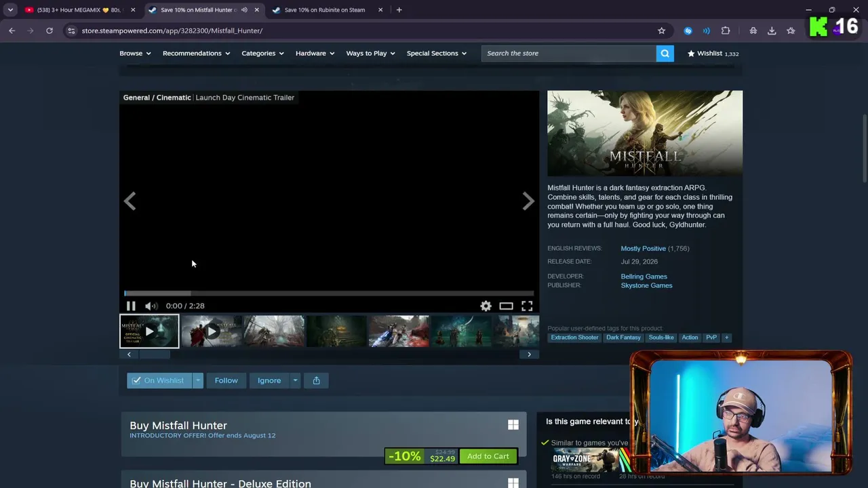Click the Mistfall Hunter header capsule image

[x=645, y=134]
